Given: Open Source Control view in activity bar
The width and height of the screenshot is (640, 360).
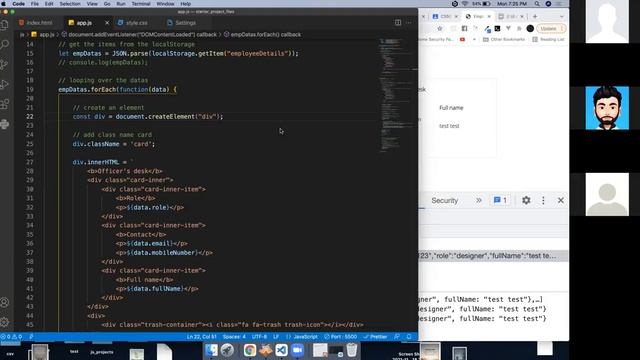Looking at the screenshot, I should pos(5,64).
